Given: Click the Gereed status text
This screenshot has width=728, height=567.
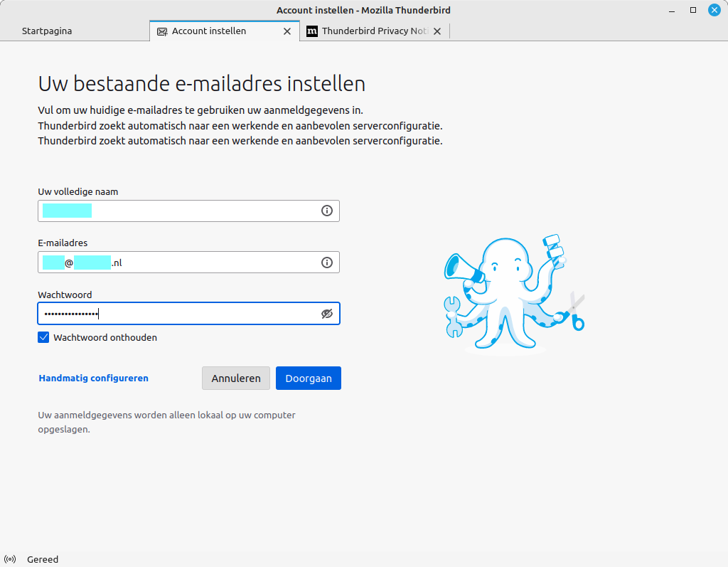Looking at the screenshot, I should (x=42, y=559).
